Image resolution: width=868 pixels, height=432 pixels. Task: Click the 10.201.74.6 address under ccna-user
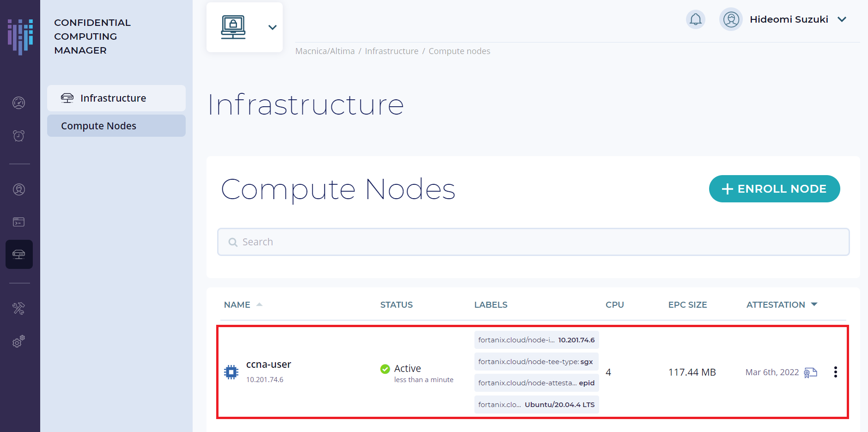[265, 380]
